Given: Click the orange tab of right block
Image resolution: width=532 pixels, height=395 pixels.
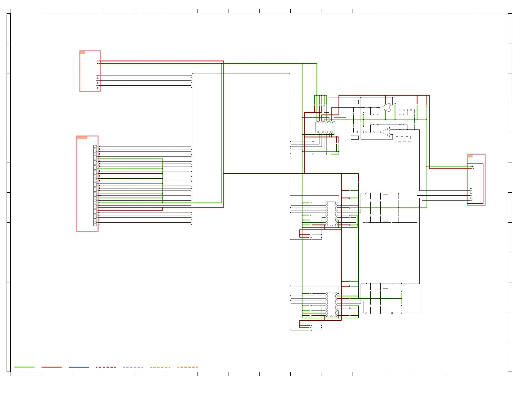Looking at the screenshot, I should (470, 156).
